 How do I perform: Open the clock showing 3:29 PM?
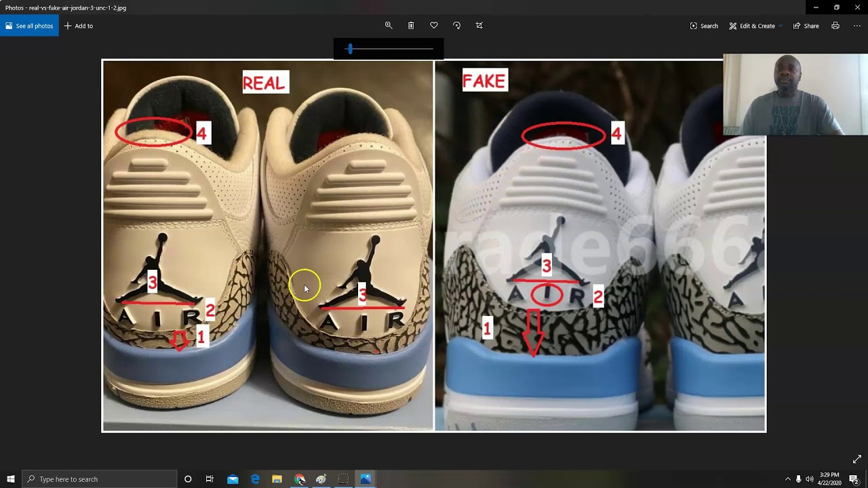pyautogui.click(x=829, y=479)
